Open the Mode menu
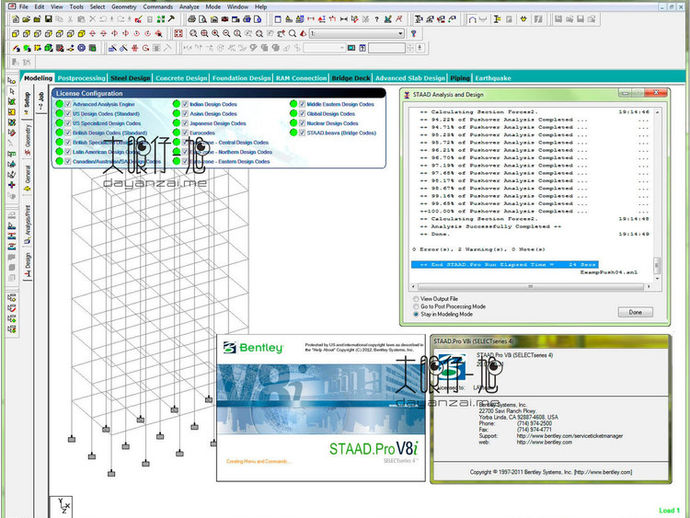The width and height of the screenshot is (690, 518). click(213, 7)
